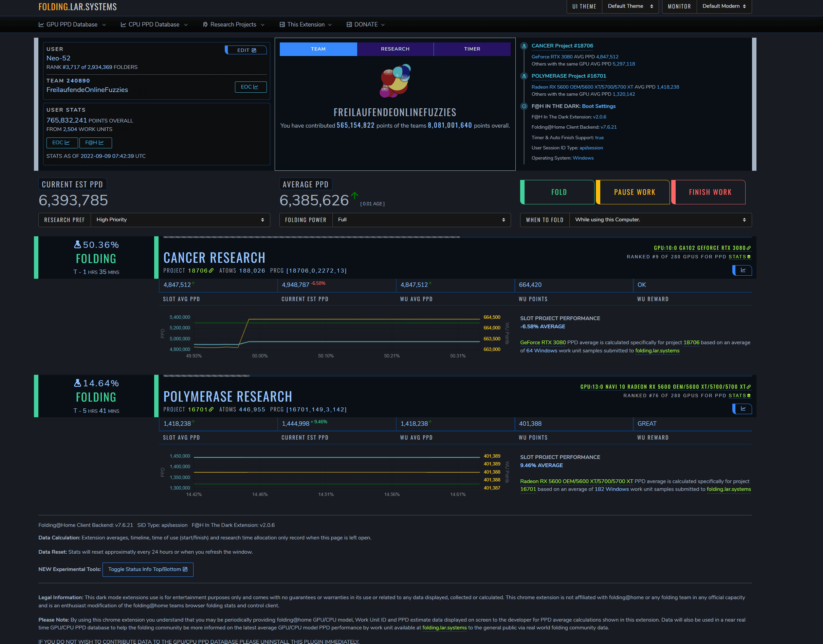
Task: Click the FreilaufendeOnlineFuzzies team logo image
Action: tap(395, 81)
